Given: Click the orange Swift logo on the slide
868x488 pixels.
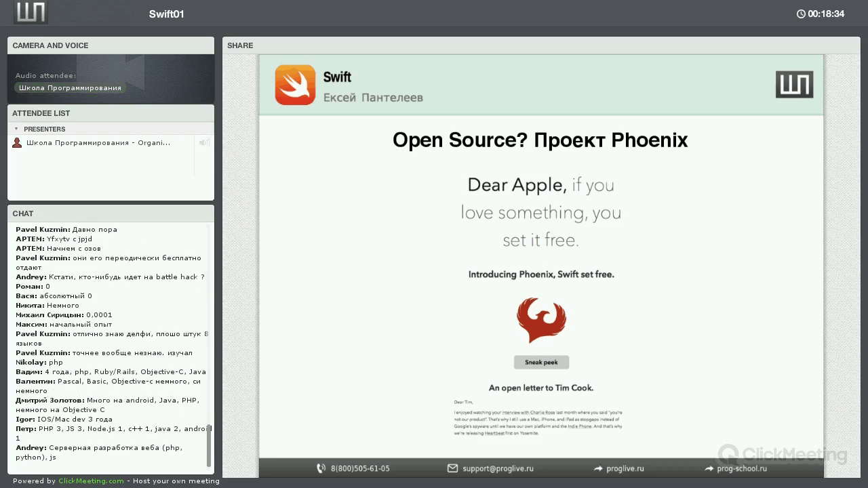Looking at the screenshot, I should click(x=295, y=85).
